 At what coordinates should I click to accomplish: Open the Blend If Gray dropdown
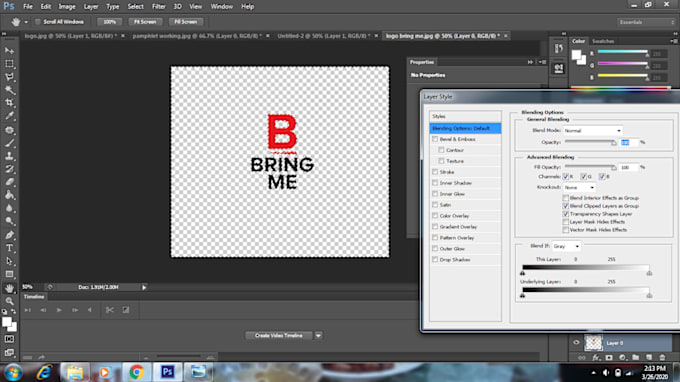coord(566,246)
